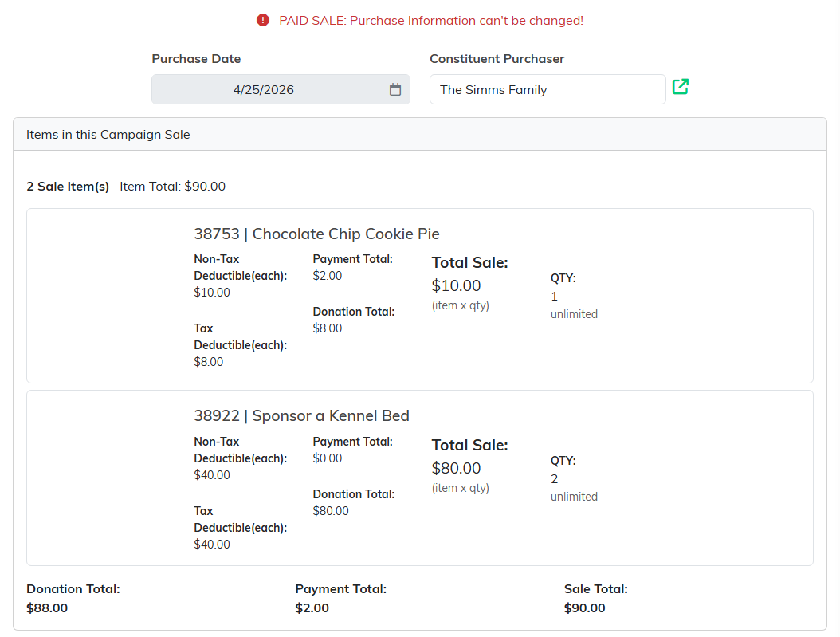Click the $80.00 Donation Total for Kennel Bed
This screenshot has width=840, height=637.
(331, 511)
